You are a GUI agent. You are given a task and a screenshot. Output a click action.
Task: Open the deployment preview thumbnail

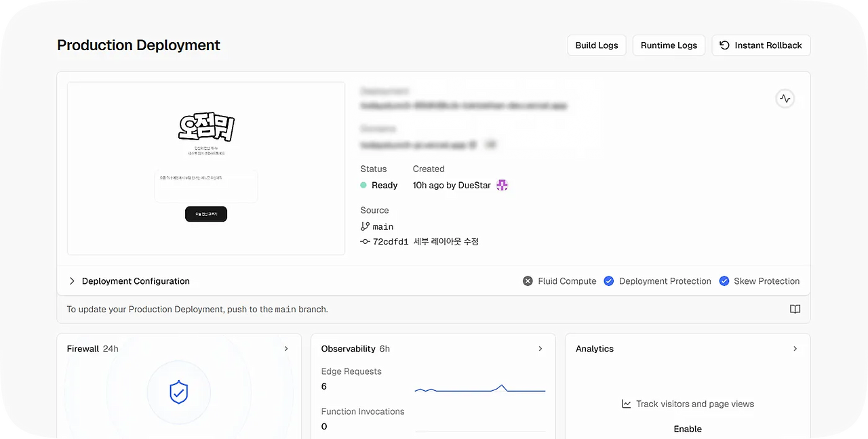(x=206, y=169)
